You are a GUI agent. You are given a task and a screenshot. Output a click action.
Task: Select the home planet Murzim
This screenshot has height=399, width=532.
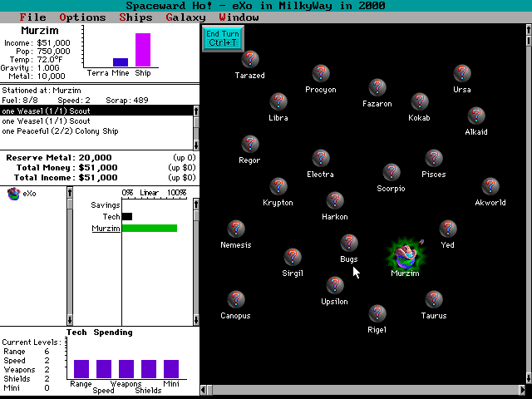(406, 257)
